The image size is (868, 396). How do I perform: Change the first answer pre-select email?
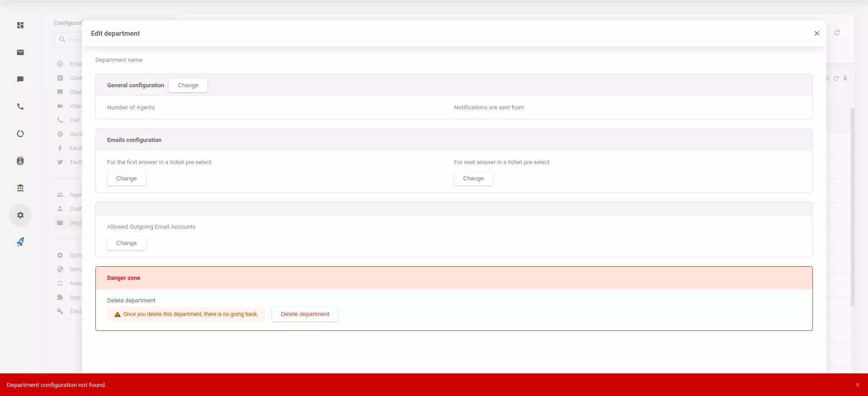pyautogui.click(x=126, y=179)
